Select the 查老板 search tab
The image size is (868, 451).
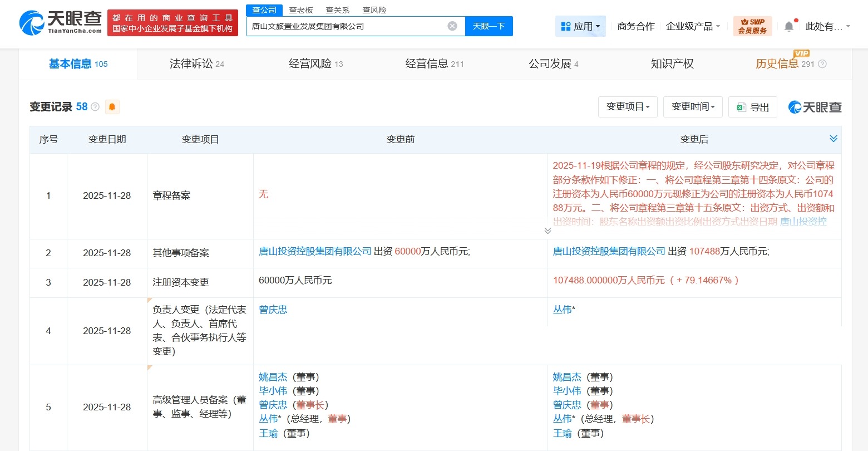[302, 9]
